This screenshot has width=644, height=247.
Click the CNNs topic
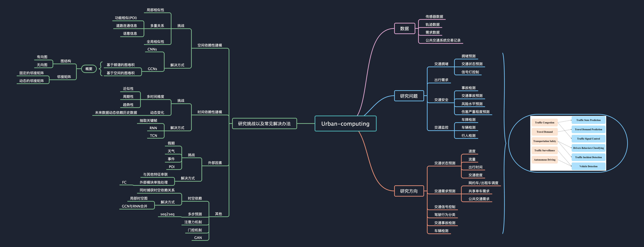[152, 49]
